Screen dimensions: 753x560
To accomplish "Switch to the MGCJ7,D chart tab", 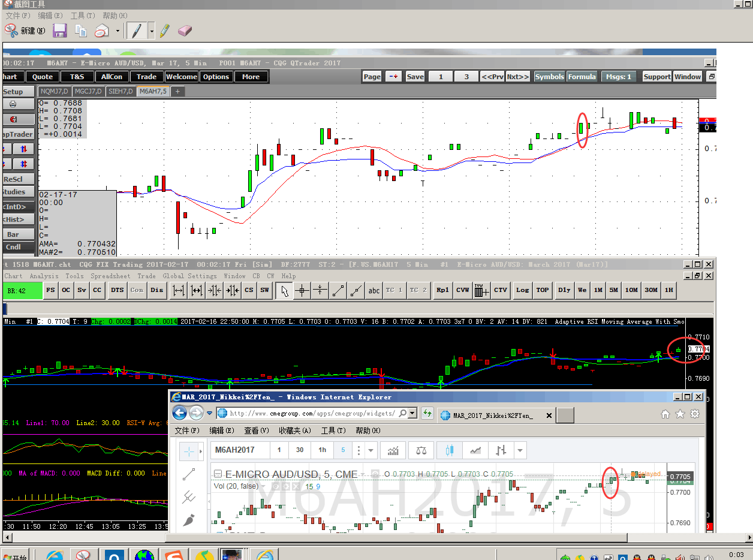I will coord(88,91).
